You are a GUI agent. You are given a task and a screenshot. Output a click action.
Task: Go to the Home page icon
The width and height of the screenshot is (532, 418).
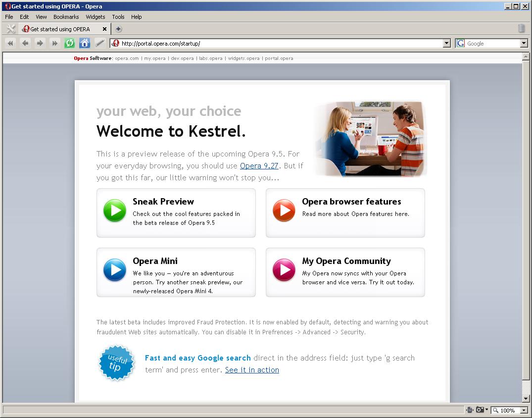click(85, 43)
